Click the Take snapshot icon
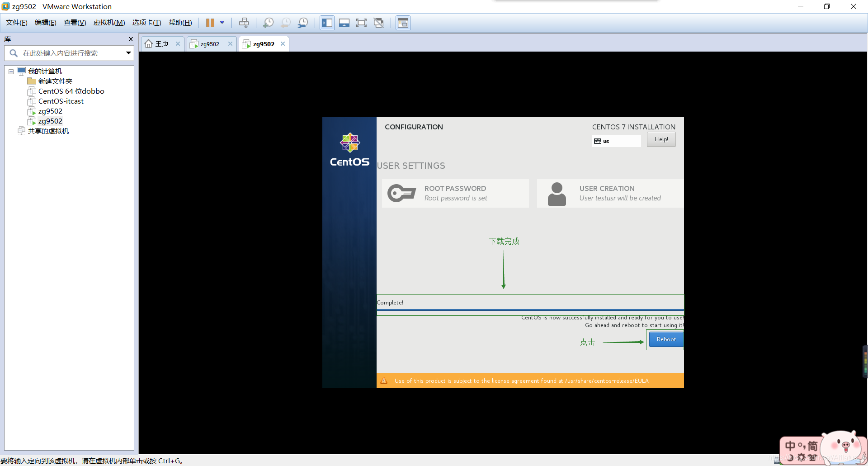Image resolution: width=868 pixels, height=466 pixels. pos(268,23)
